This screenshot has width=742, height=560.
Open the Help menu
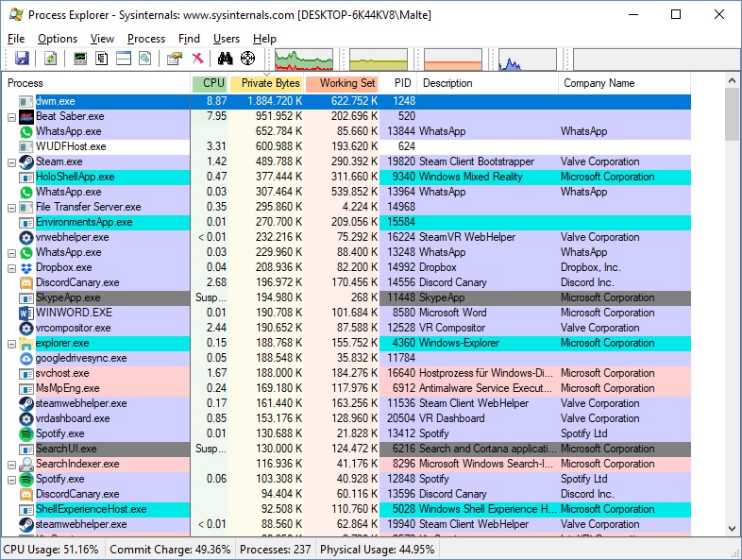click(x=264, y=39)
